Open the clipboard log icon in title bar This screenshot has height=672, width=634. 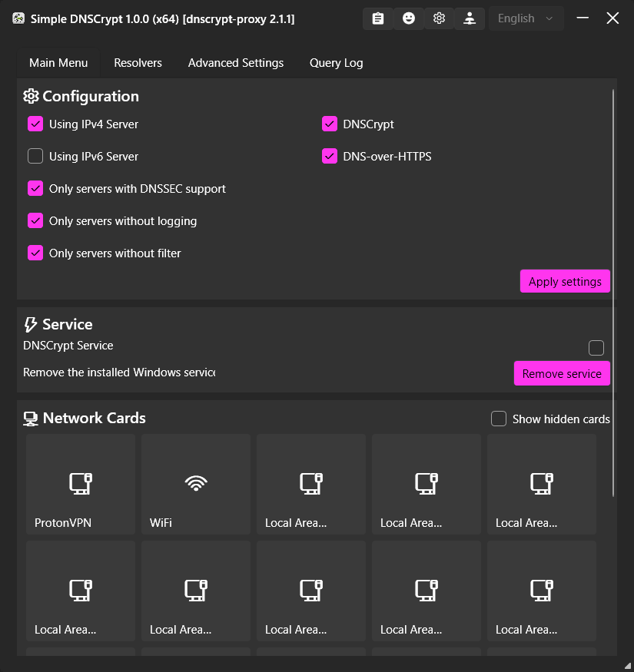pos(378,18)
